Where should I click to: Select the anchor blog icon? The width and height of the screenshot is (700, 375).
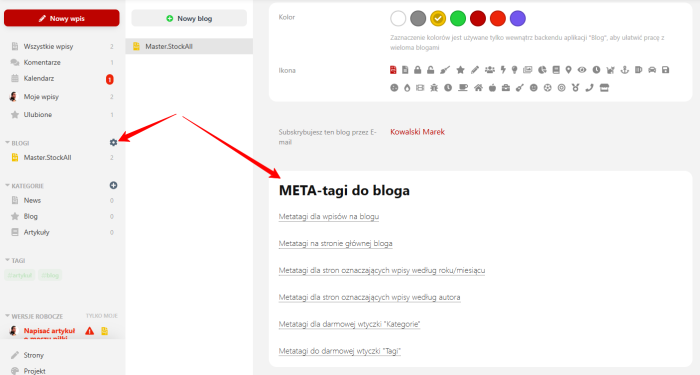coord(625,70)
